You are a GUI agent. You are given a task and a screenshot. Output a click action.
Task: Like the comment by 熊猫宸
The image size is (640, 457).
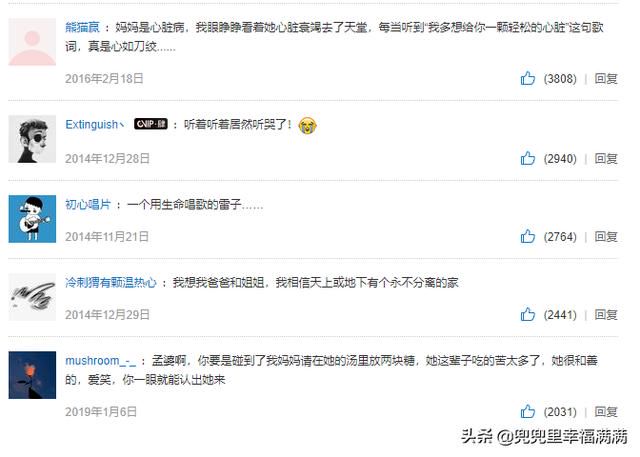527,78
